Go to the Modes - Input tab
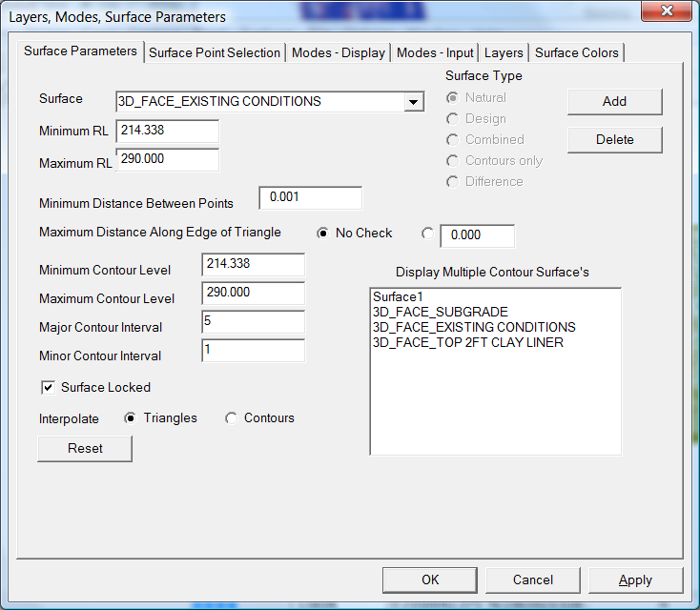 click(x=435, y=52)
